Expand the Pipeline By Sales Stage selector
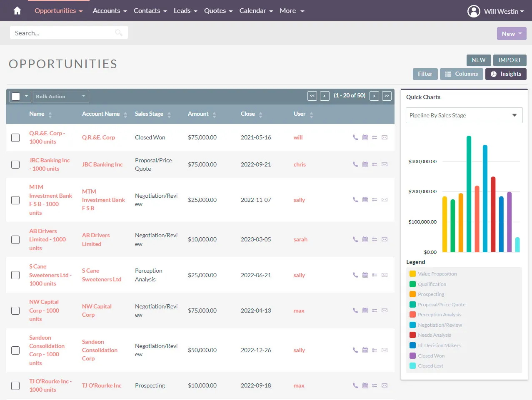This screenshot has width=532, height=400. [x=464, y=115]
